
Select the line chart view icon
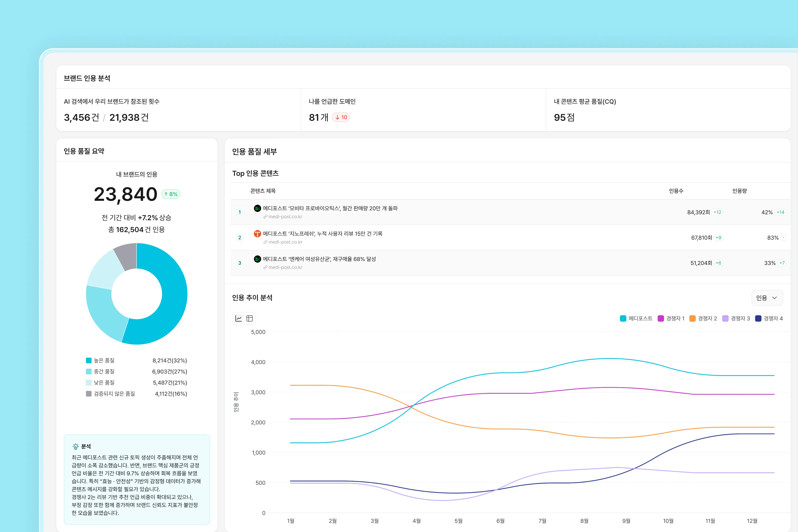[x=239, y=318]
